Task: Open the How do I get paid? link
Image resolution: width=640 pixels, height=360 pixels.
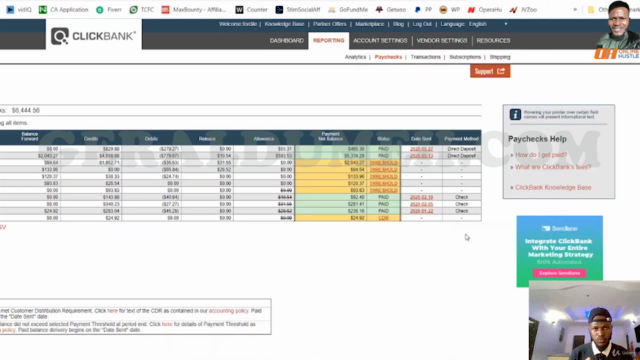Action: [541, 155]
